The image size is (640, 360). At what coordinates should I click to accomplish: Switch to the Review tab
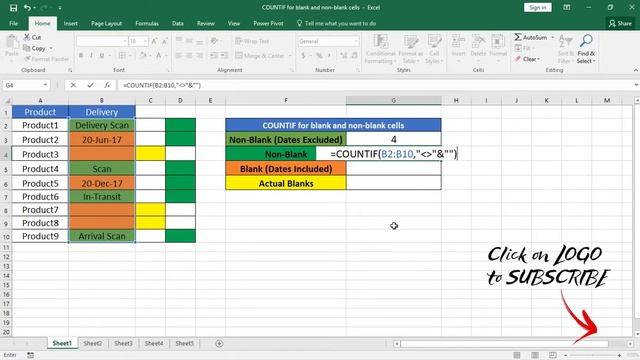(206, 23)
